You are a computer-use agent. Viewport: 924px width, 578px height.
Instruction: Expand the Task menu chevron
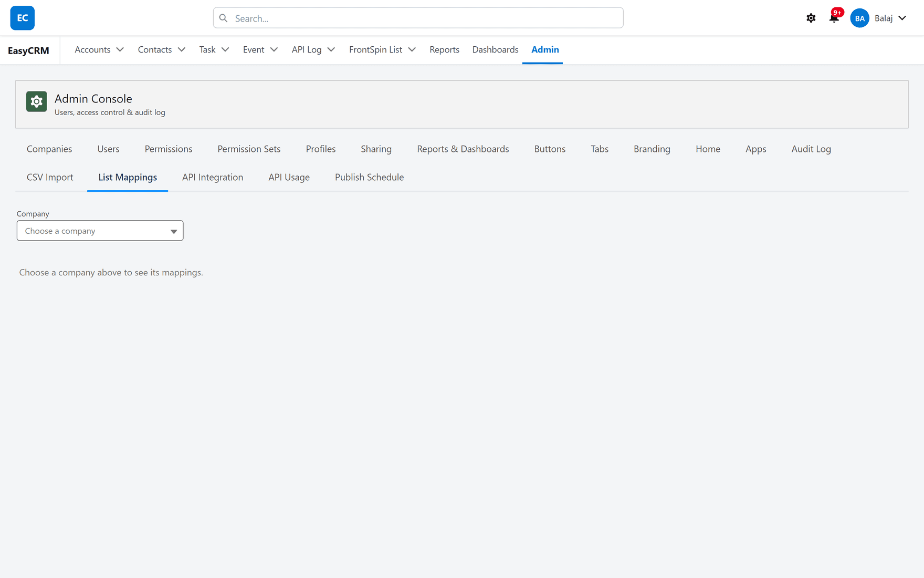click(225, 49)
